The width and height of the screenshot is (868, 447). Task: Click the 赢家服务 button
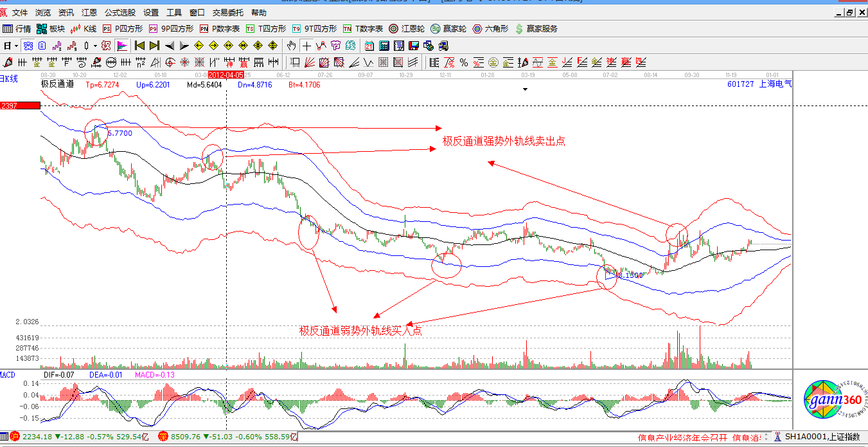[536, 29]
